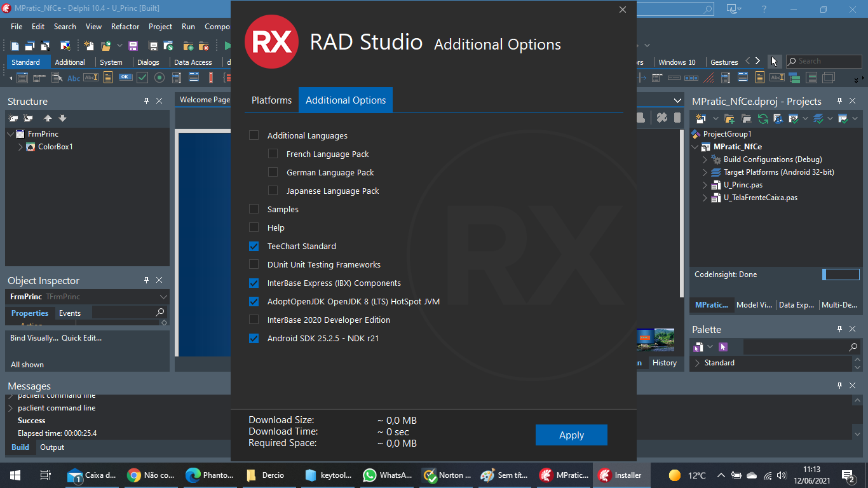The height and width of the screenshot is (488, 868).
Task: Enable the Help checkbox
Action: coord(254,227)
